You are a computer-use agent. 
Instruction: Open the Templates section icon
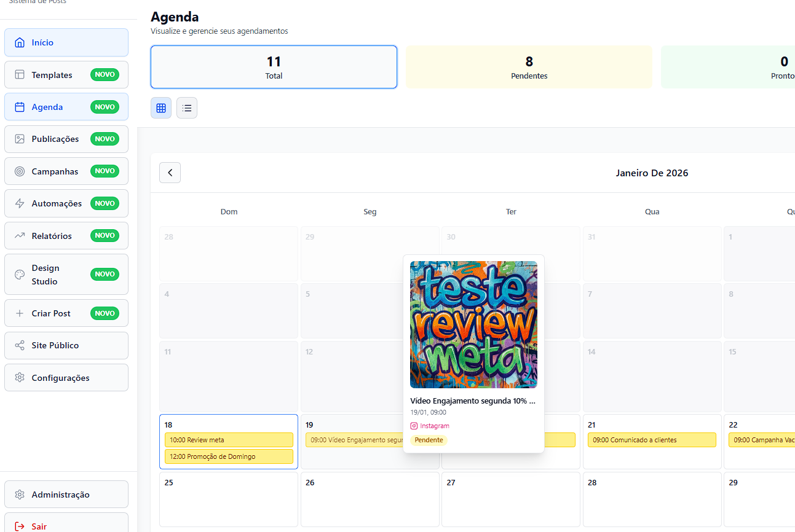(x=19, y=74)
